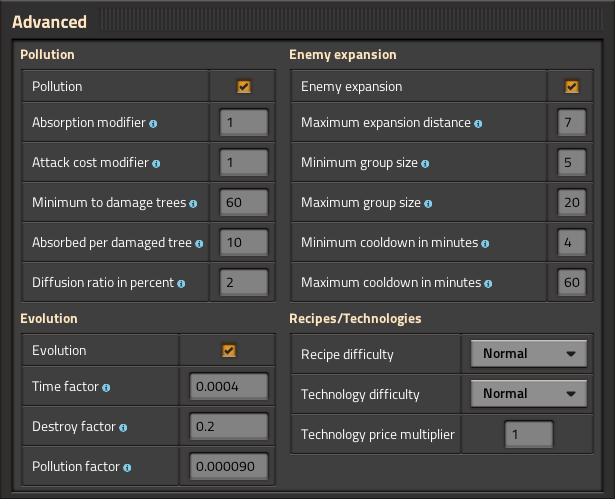Viewport: 615px width, 499px height.
Task: Click the Absorption modifier label
Action: (89, 123)
